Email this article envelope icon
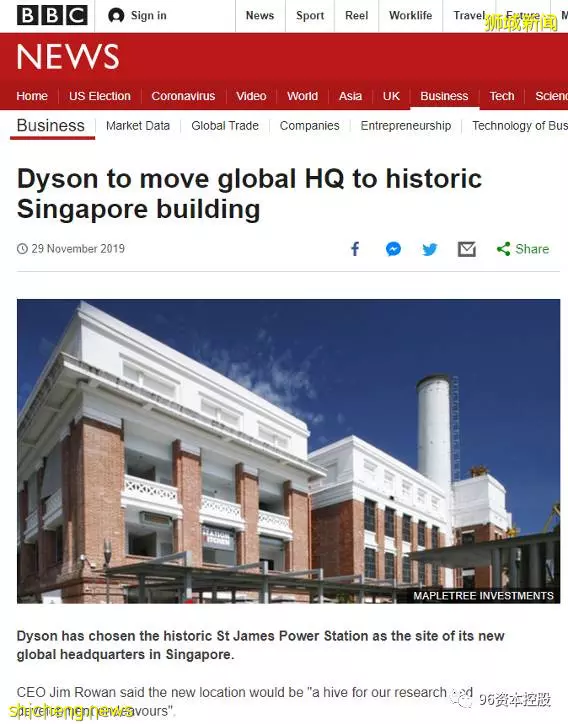 tap(467, 249)
